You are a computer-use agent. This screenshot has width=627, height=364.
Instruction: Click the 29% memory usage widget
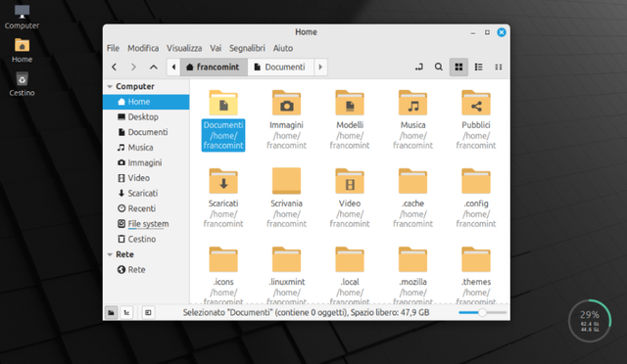(x=590, y=321)
